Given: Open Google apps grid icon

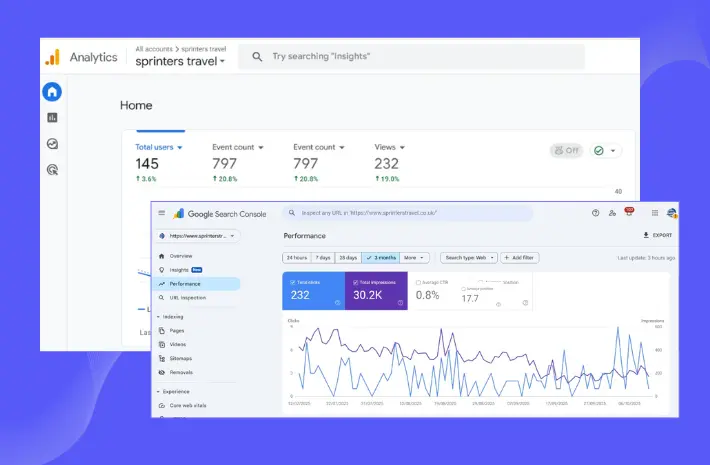Looking at the screenshot, I should [x=655, y=213].
